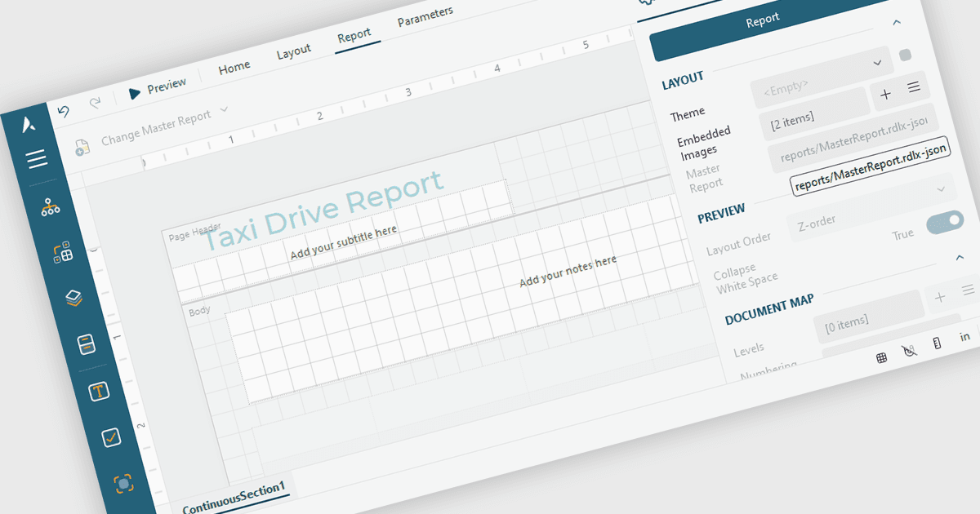Screen dimensions: 980x514
Task: Select the CheckBox tool icon
Action: (x=111, y=437)
